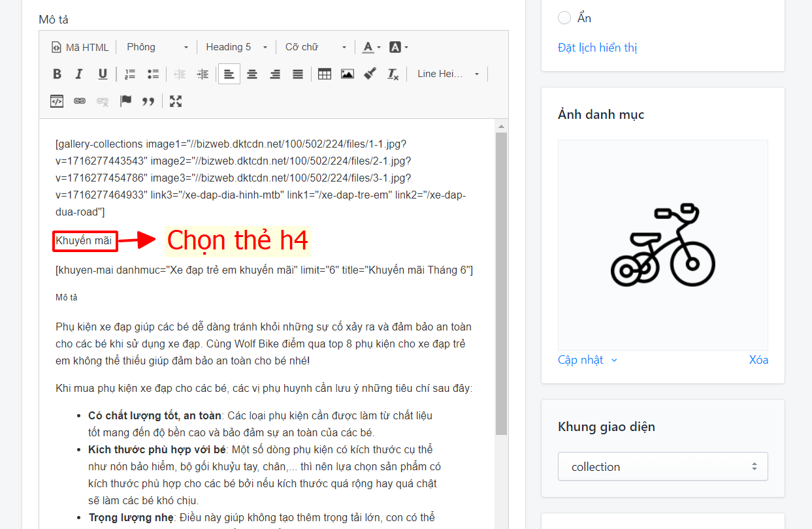Toggle bold formatting
Screen dimensions: 812x529
coord(57,74)
